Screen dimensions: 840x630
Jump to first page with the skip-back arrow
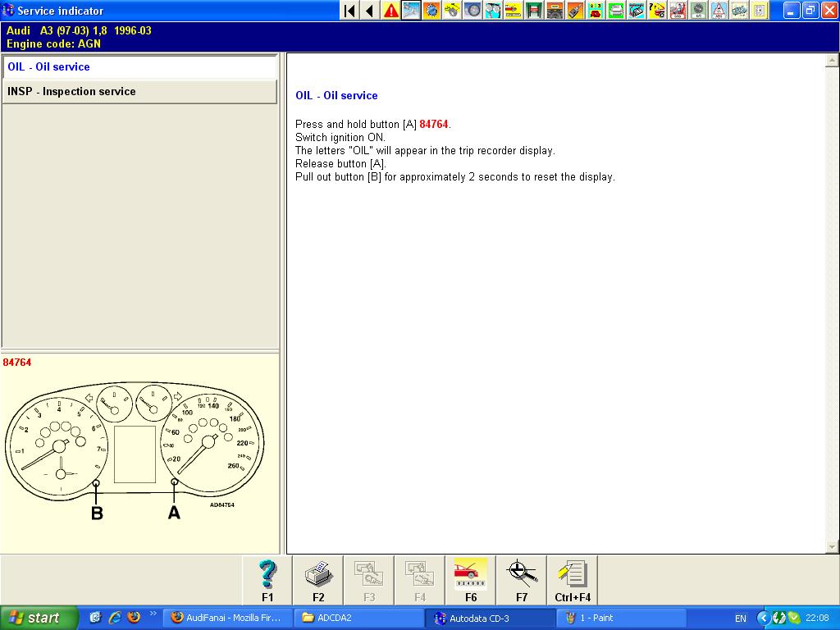tap(349, 10)
